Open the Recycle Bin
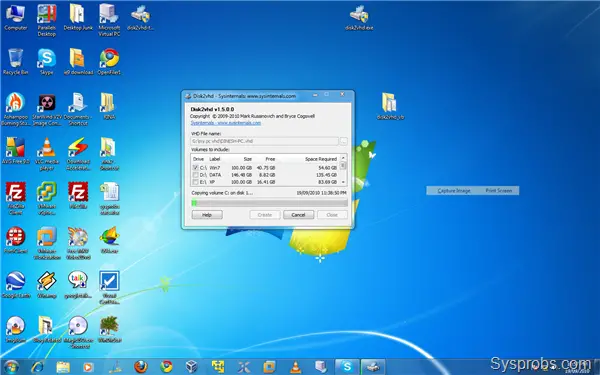Viewport: 600px width, 375px height. pos(15,62)
